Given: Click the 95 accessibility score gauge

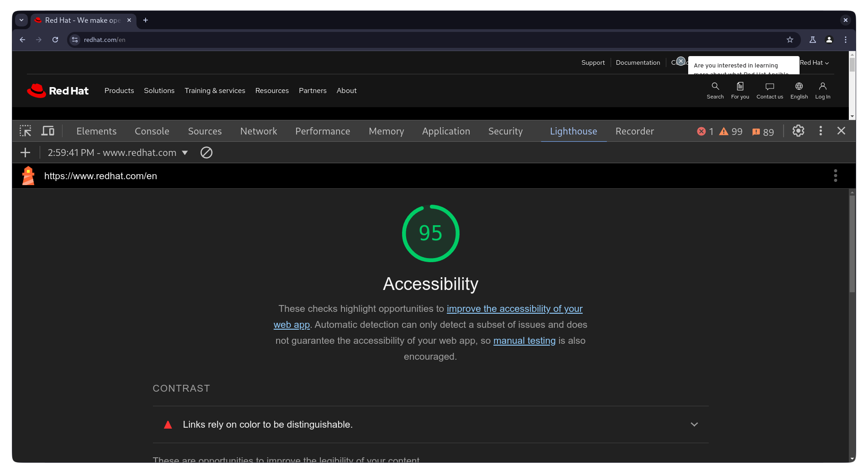Looking at the screenshot, I should [x=430, y=233].
